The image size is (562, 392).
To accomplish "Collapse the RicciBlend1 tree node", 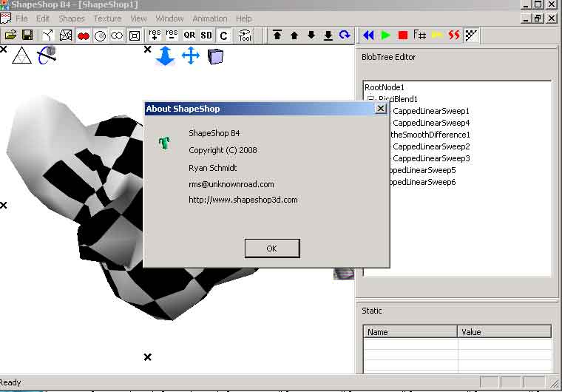I will 371,99.
